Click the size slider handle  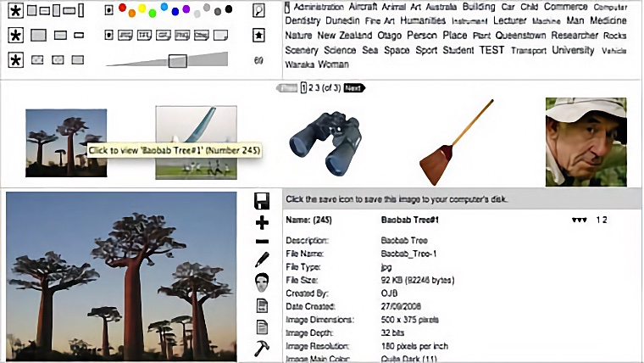click(177, 61)
